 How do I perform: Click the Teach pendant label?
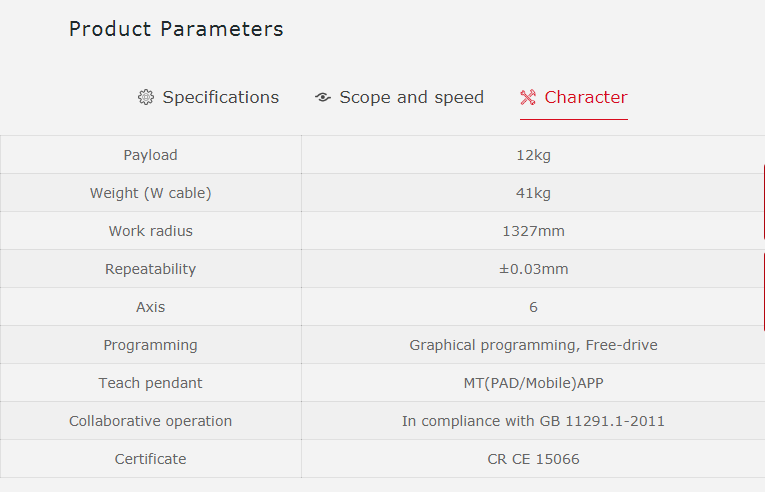[150, 383]
